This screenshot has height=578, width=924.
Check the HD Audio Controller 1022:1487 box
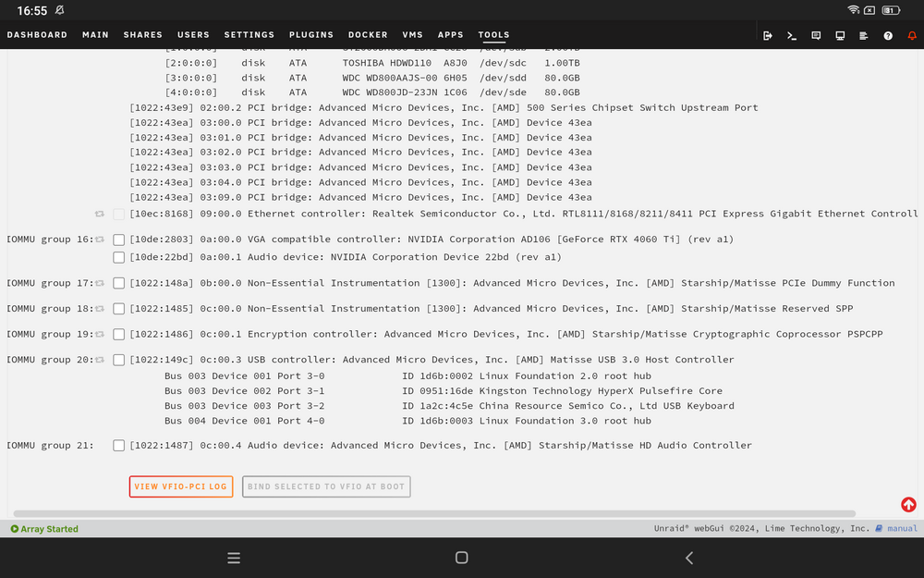[x=118, y=446]
